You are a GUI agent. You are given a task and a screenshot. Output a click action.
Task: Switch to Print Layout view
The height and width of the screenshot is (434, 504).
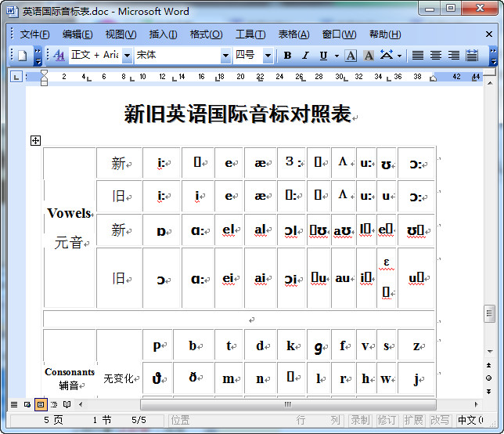click(x=41, y=404)
